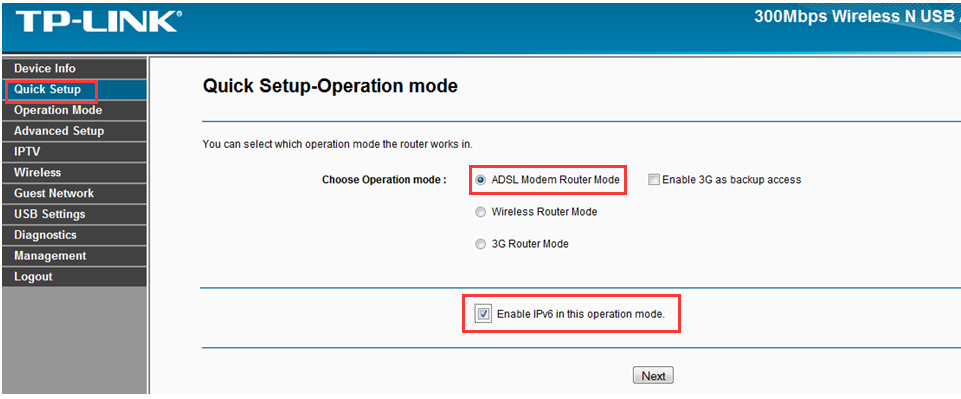Screen dimensions: 961x399
Task: Choose Wireless Router Mode option
Action: 480,212
